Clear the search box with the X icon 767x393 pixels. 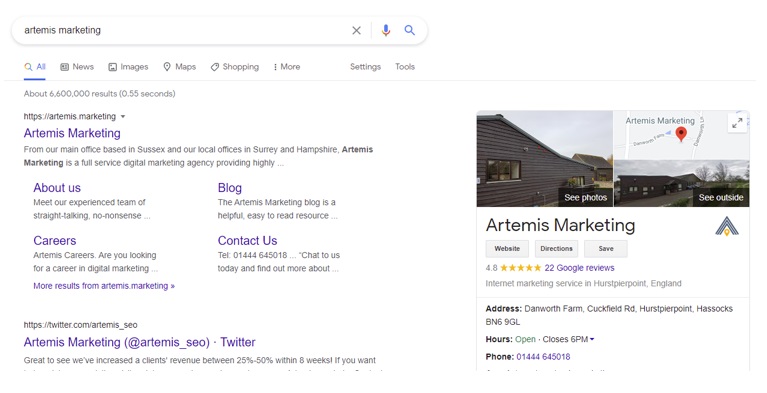[357, 30]
